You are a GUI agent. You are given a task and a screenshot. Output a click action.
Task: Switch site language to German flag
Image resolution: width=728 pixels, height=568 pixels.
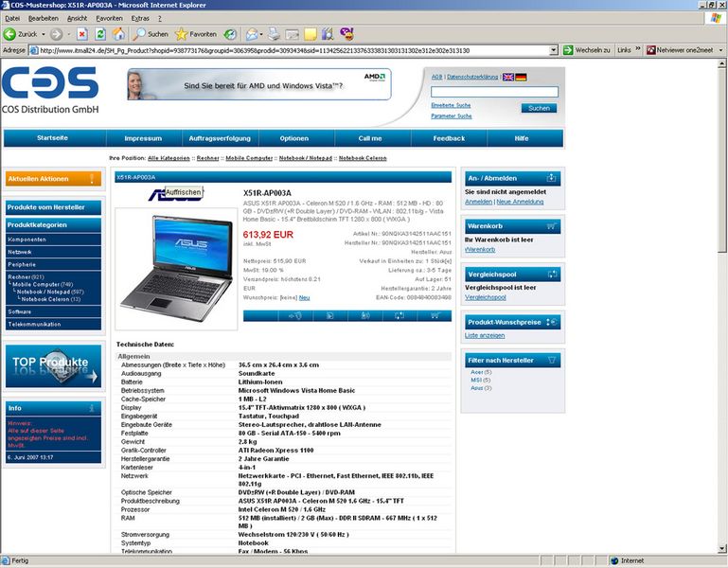[x=521, y=77]
